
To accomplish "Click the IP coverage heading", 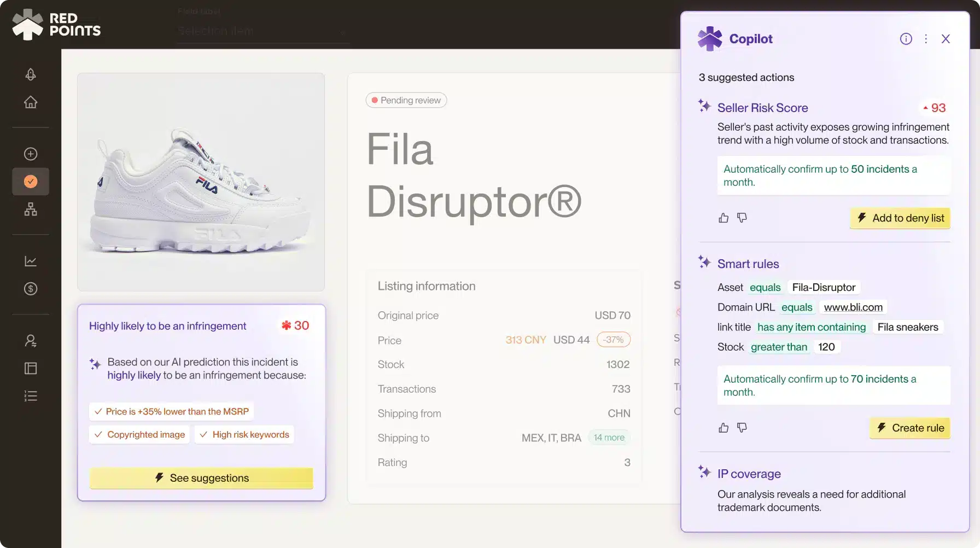I will point(749,474).
